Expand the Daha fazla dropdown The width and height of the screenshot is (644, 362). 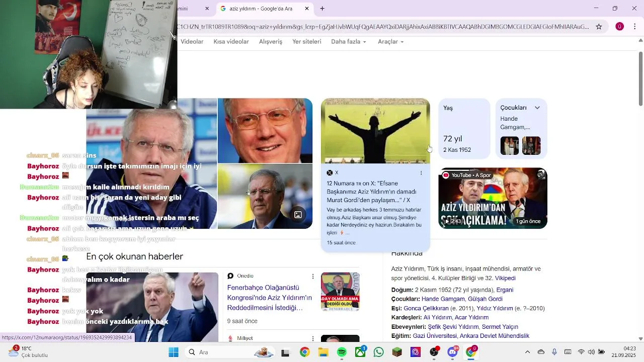349,42
